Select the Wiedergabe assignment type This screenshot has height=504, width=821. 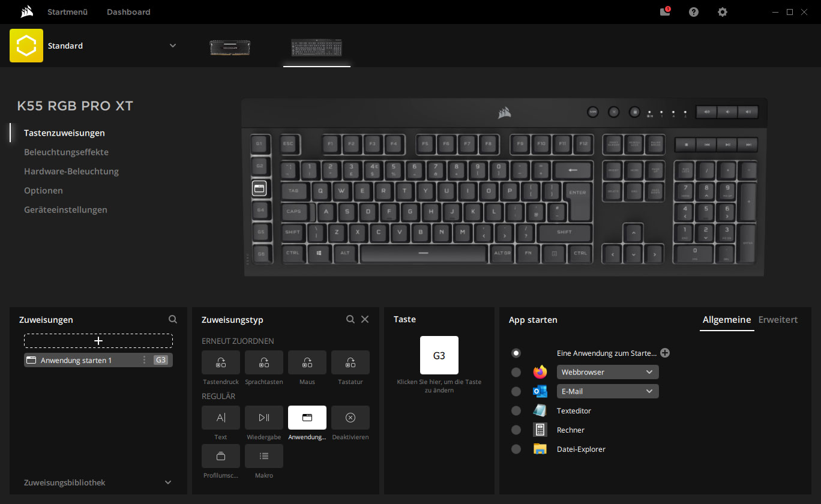tap(264, 418)
